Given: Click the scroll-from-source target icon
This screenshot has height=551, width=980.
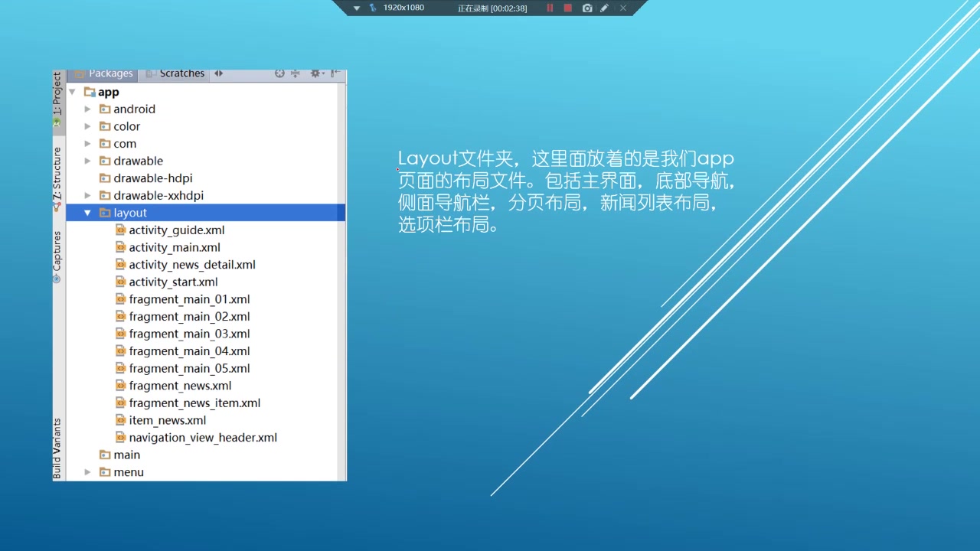Looking at the screenshot, I should pos(279,73).
